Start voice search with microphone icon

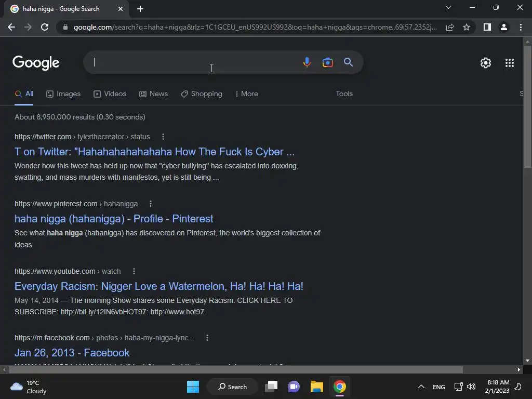pos(307,62)
